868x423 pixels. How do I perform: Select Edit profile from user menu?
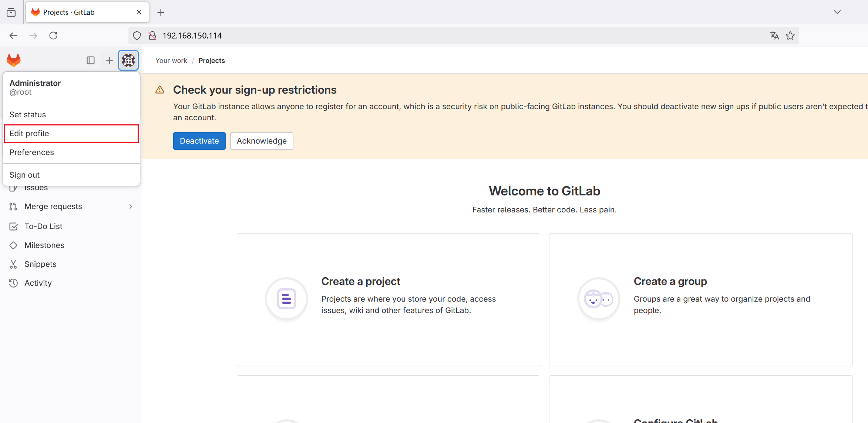tap(71, 134)
